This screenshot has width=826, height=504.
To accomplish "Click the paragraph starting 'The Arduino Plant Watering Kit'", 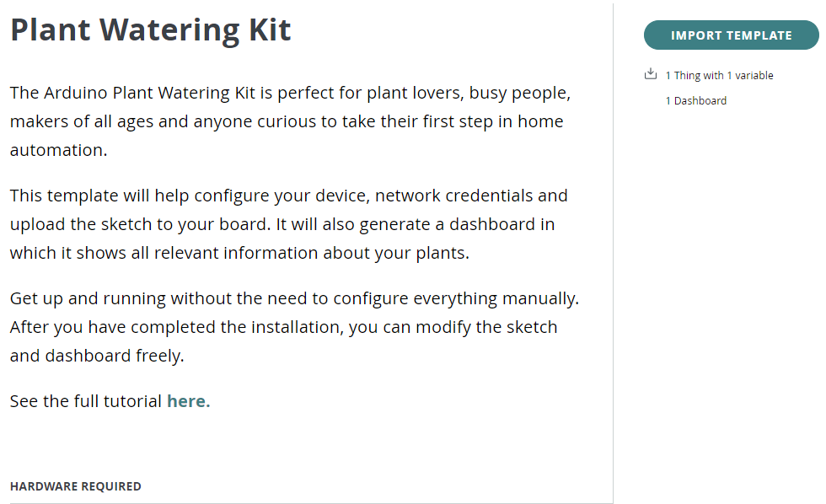I will (290, 121).
